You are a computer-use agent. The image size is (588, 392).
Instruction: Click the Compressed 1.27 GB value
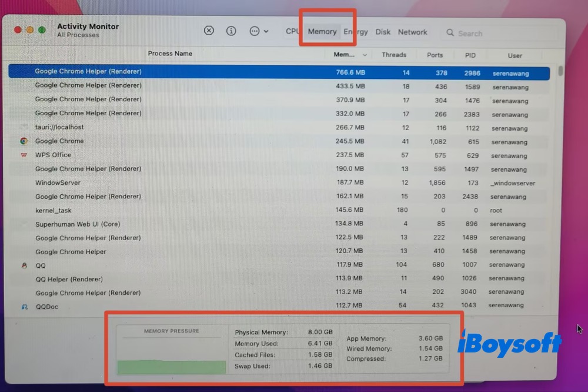(x=430, y=358)
